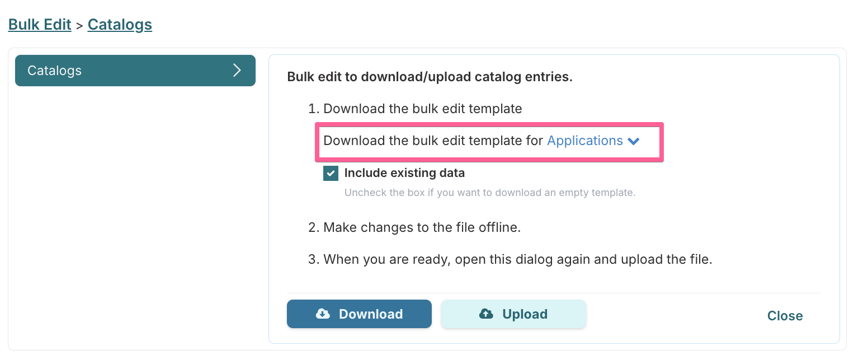Click step 3 'When you are ready' instruction
This screenshot has width=868, height=364.
click(x=511, y=260)
